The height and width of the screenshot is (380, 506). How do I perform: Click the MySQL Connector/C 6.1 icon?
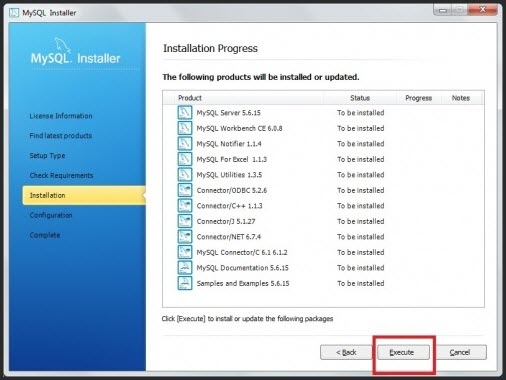click(x=185, y=252)
